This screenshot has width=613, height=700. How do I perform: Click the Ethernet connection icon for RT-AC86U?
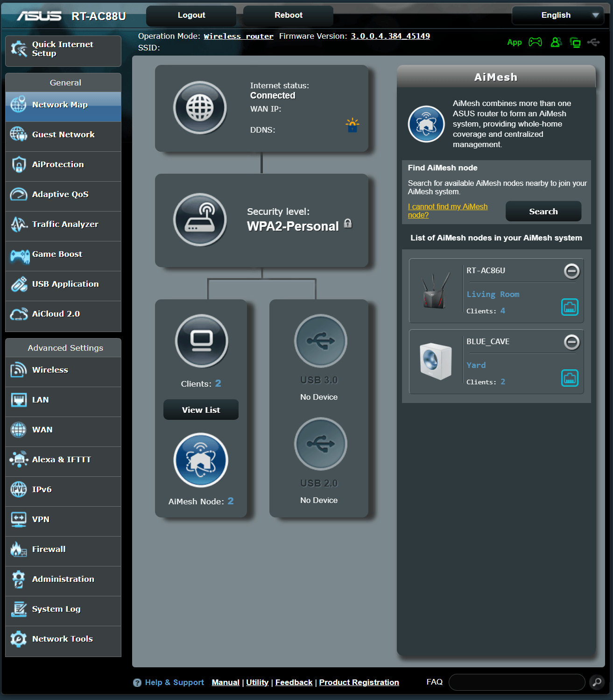tap(570, 307)
